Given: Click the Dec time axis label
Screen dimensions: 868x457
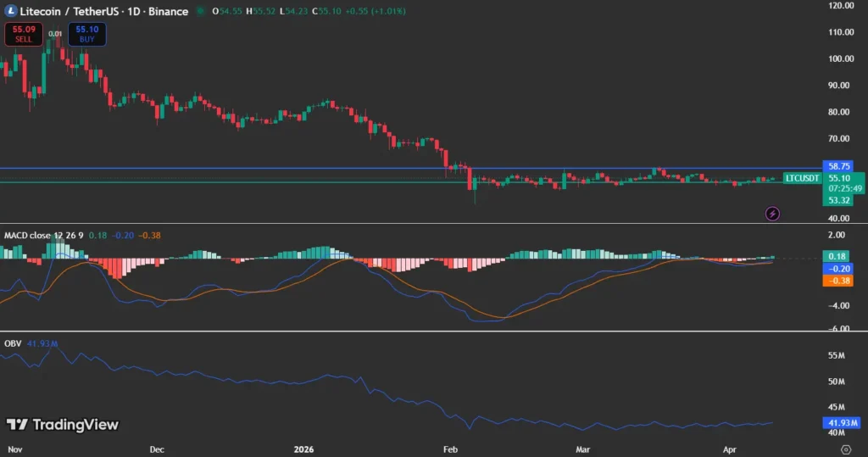Looking at the screenshot, I should tap(157, 449).
